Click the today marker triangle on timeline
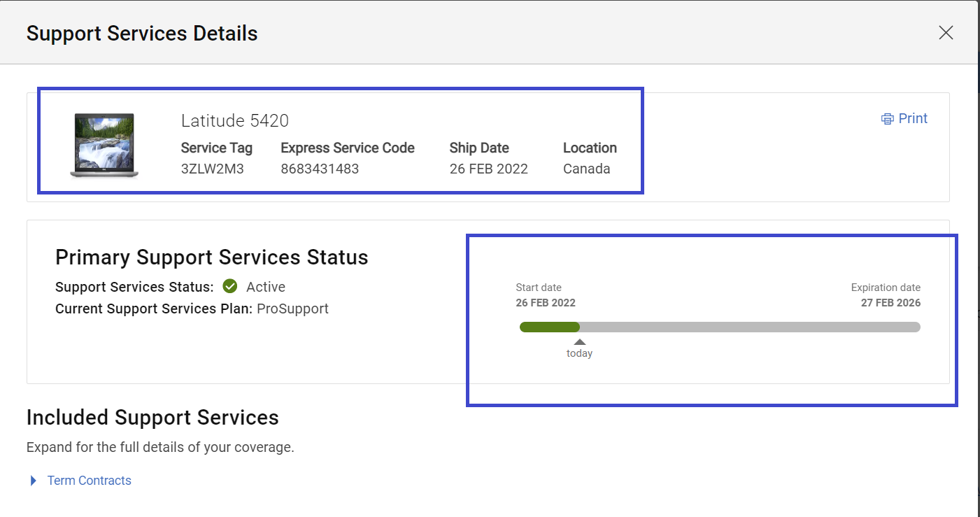Viewport: 980px width, 517px height. [x=579, y=342]
